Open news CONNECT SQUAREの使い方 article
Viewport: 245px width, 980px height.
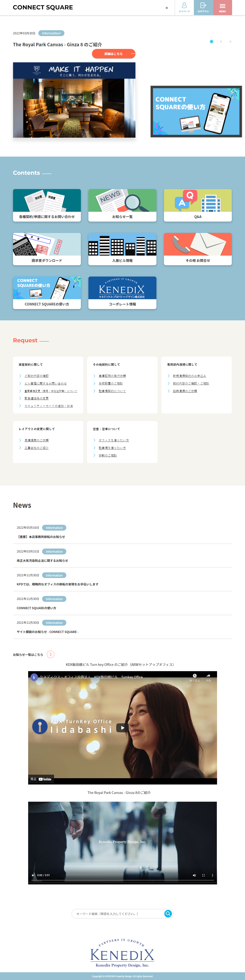[36, 608]
